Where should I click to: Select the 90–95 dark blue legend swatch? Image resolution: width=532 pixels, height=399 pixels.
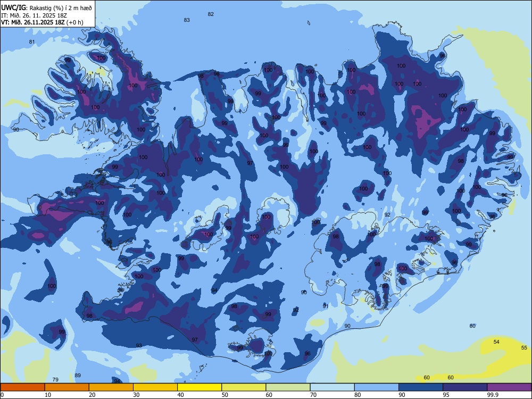point(421,387)
